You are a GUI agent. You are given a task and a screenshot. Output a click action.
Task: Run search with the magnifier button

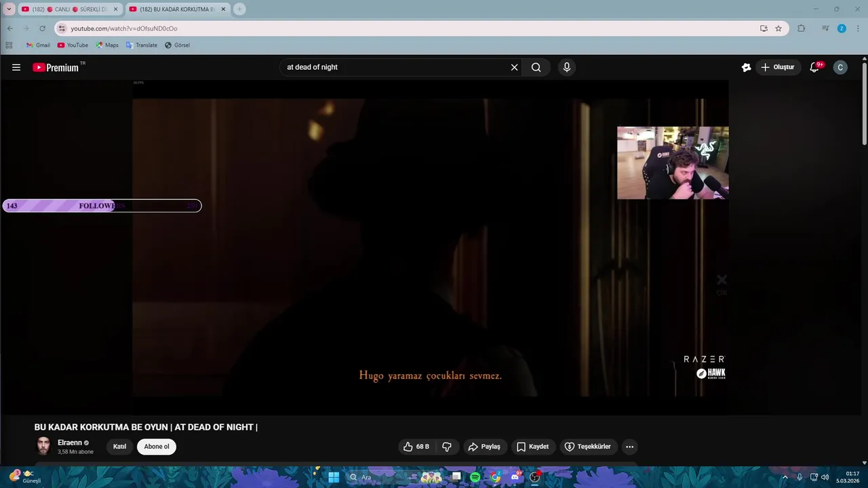pyautogui.click(x=536, y=67)
